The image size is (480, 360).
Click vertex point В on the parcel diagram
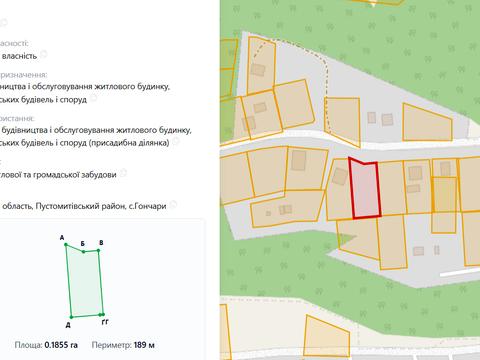click(x=98, y=250)
